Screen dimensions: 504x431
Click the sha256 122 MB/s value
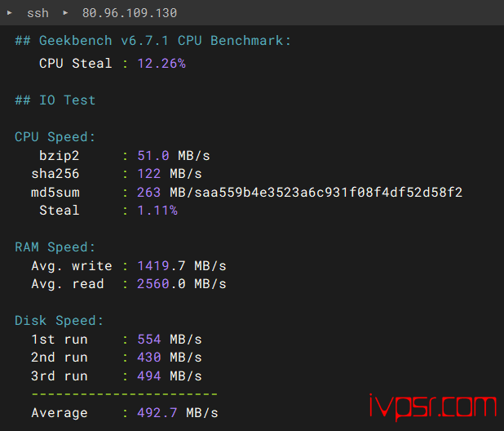click(x=170, y=174)
